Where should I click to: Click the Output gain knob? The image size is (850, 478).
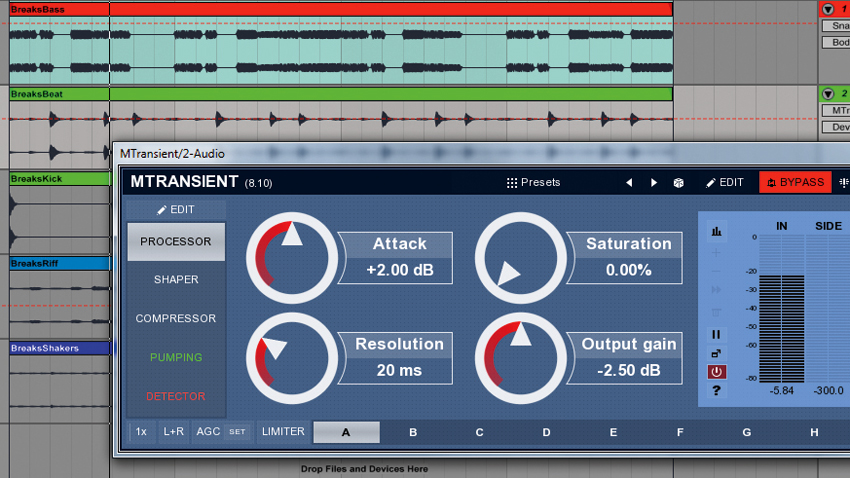[x=520, y=358]
